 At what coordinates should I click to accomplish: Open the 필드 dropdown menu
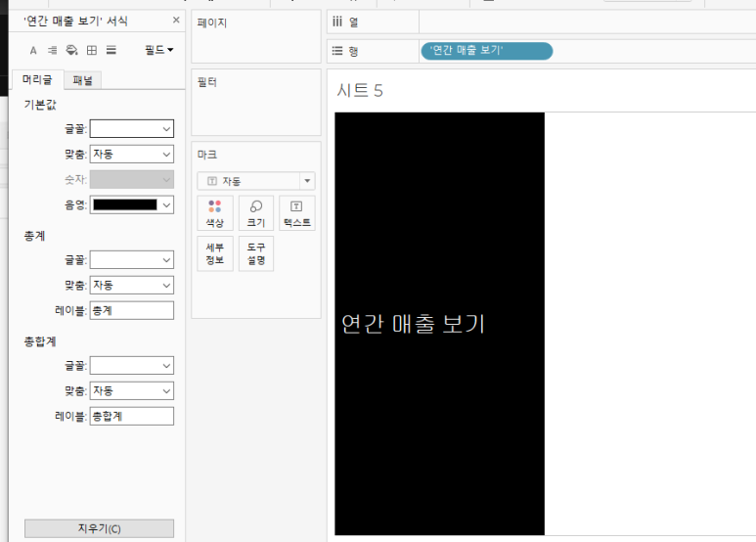click(159, 50)
